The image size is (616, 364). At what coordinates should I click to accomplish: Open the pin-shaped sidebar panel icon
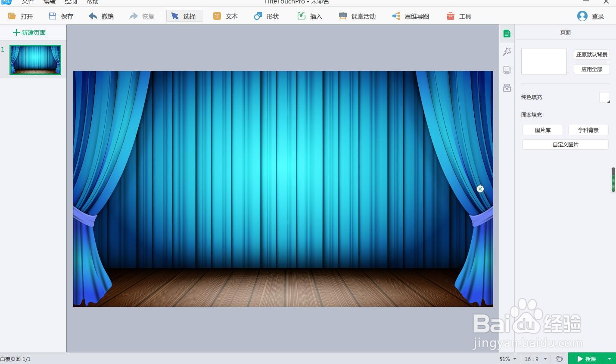click(507, 52)
